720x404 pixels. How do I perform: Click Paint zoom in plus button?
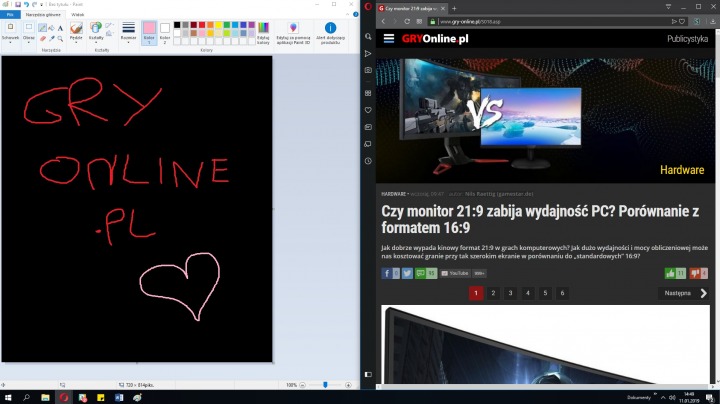[x=348, y=385]
